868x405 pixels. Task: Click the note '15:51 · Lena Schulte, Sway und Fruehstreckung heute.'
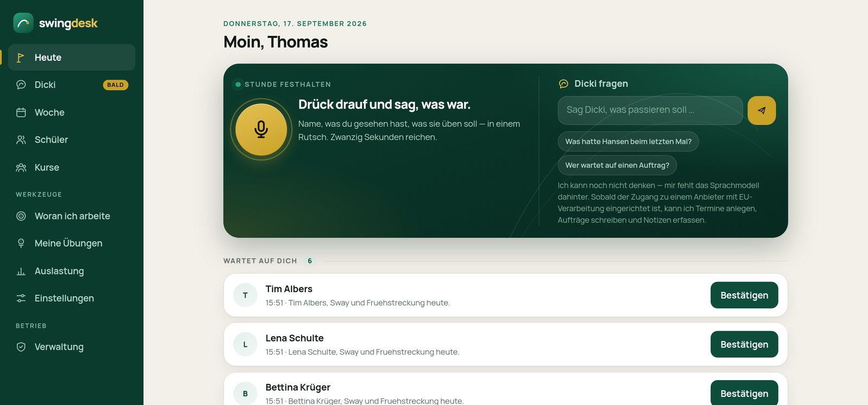click(x=362, y=352)
